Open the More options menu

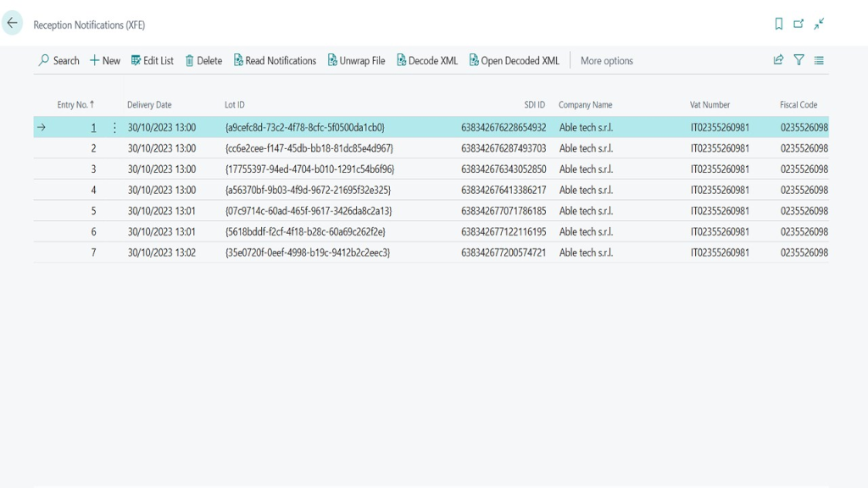click(606, 61)
